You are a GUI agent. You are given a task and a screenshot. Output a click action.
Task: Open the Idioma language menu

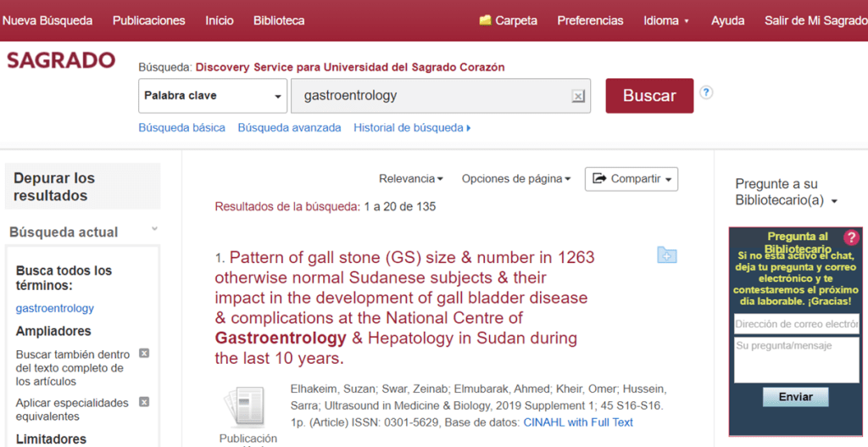pyautogui.click(x=666, y=20)
